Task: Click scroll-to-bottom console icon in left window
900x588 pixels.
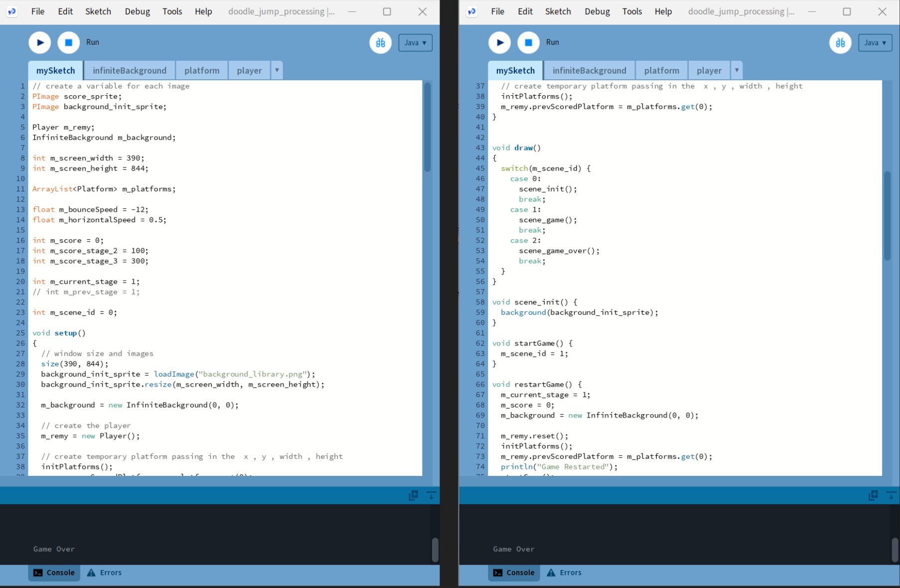Action: point(431,495)
